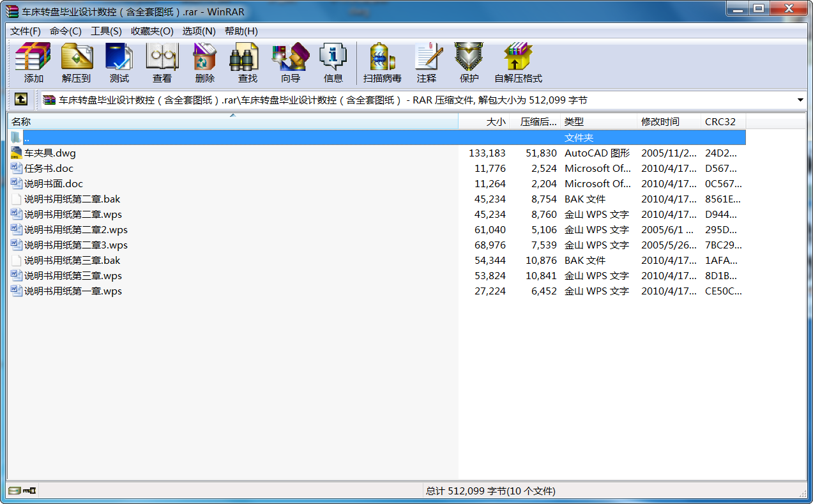Click the 自解压格式 (SFX) toolbar icon
Viewport: 813px width, 504px height.
click(x=518, y=63)
